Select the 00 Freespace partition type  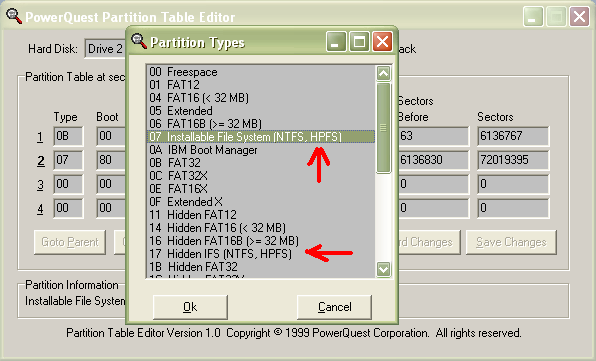pyautogui.click(x=260, y=72)
